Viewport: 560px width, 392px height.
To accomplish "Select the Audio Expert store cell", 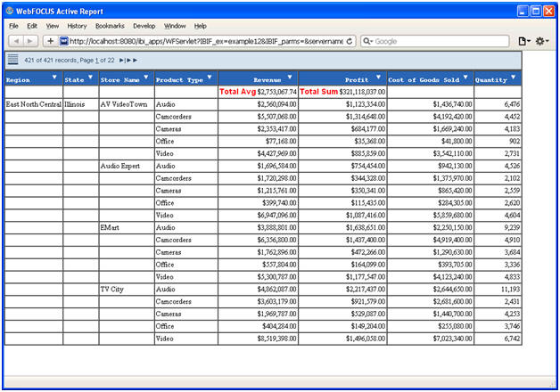I will (127, 166).
